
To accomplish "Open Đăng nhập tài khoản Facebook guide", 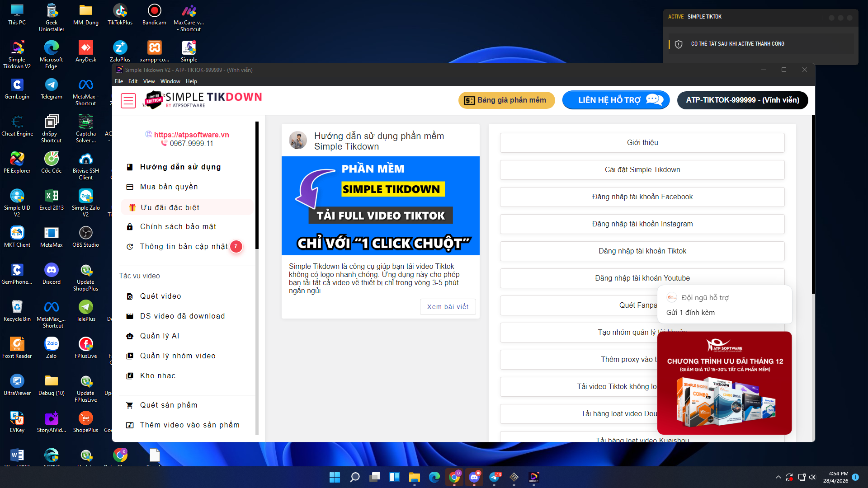I will click(642, 197).
